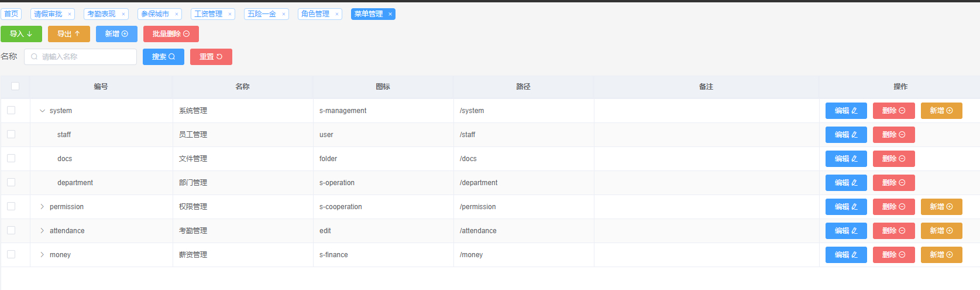980x290 pixels.
Task: Click the 编号 column header
Action: pyautogui.click(x=101, y=87)
